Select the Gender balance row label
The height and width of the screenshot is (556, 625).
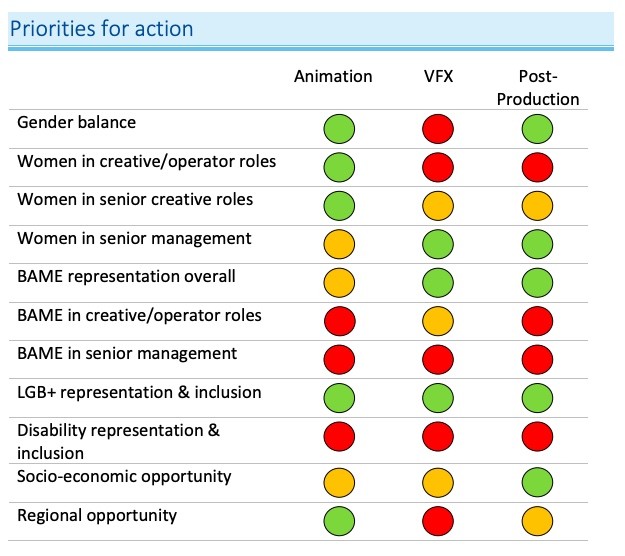pos(76,123)
